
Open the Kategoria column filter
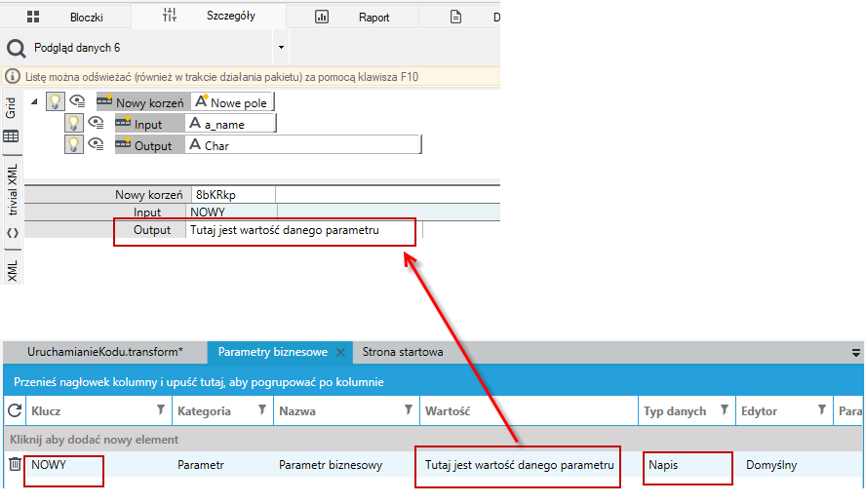(262, 409)
